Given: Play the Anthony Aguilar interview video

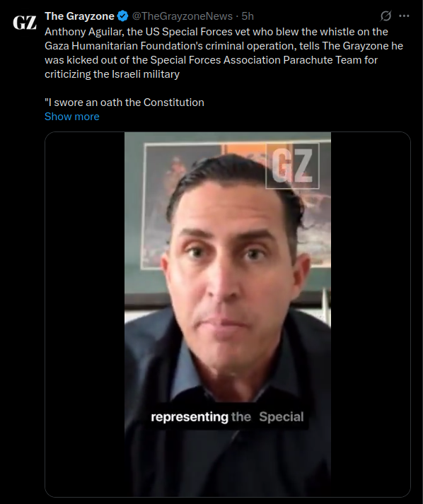Looking at the screenshot, I should point(228,315).
